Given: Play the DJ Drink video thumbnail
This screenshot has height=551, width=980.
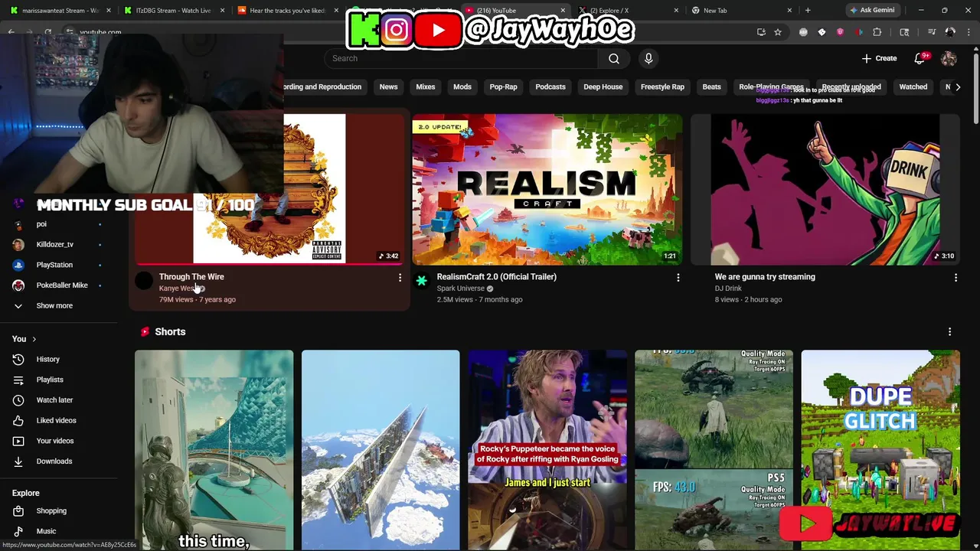Looking at the screenshot, I should click(825, 190).
